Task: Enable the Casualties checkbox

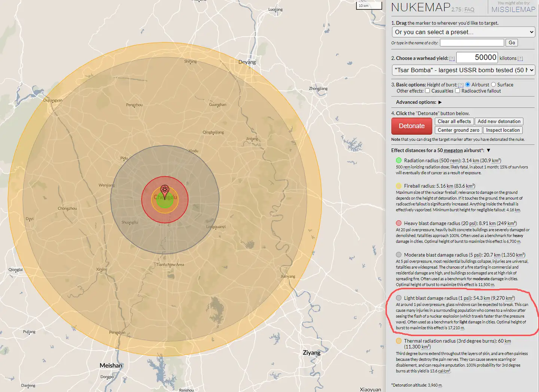Action: [427, 91]
